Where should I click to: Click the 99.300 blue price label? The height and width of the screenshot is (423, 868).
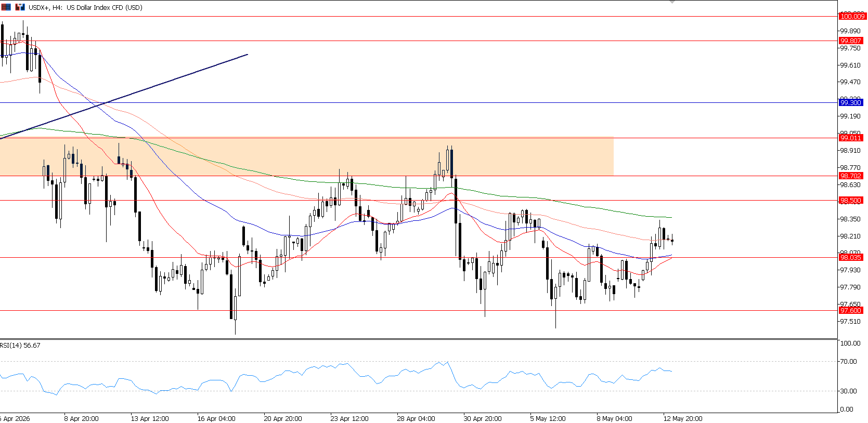click(851, 103)
